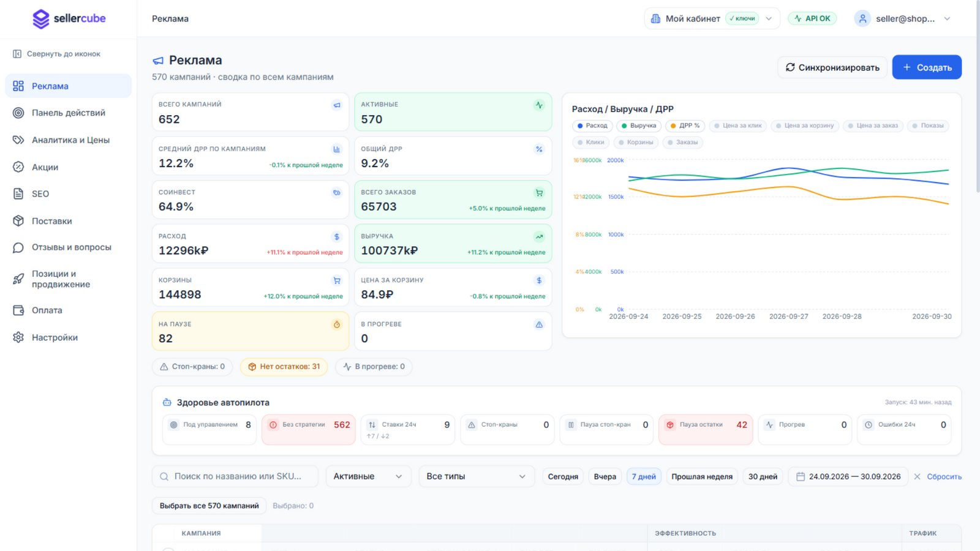
Task: Click the Сбросить link
Action: pos(944,476)
